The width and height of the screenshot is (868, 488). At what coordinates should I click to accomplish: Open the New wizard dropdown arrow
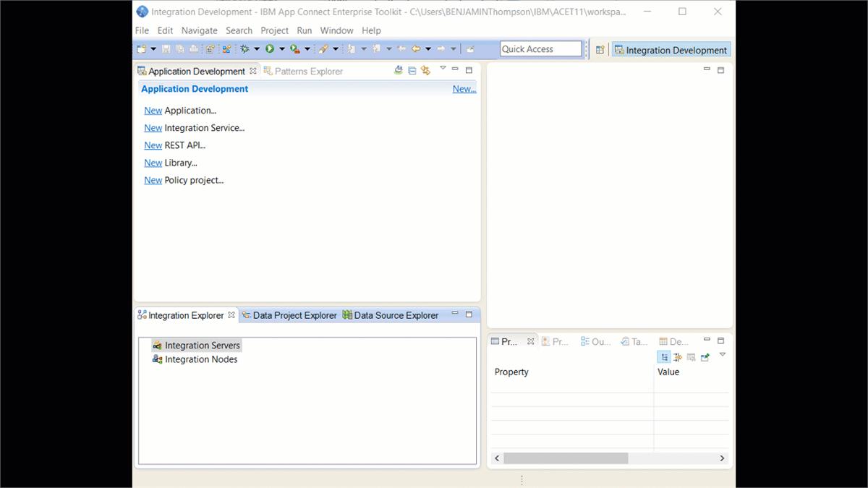[x=153, y=48]
